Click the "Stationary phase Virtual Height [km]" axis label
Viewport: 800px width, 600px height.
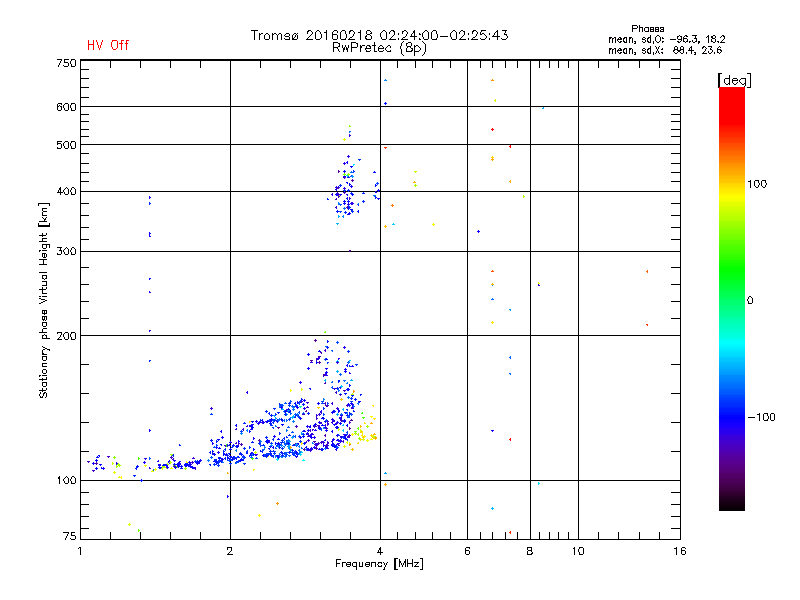43,300
